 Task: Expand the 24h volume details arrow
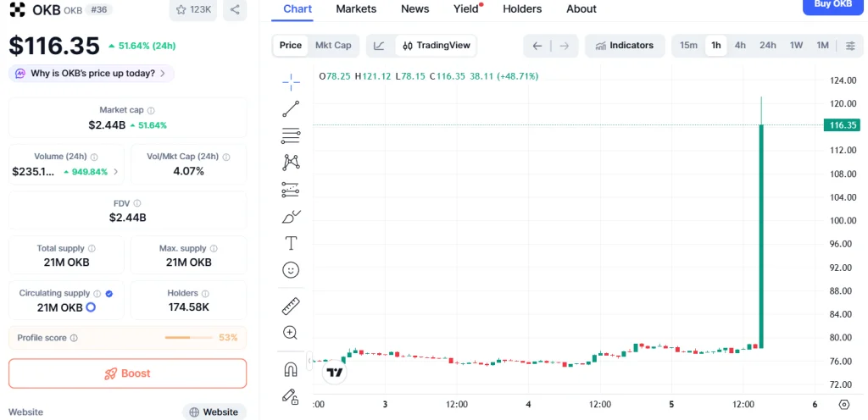click(x=115, y=172)
